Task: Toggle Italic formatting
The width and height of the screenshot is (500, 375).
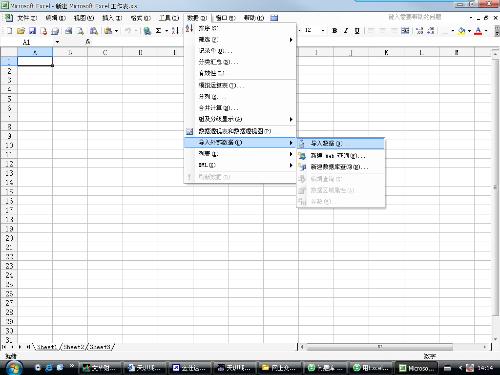Action: coord(346,31)
